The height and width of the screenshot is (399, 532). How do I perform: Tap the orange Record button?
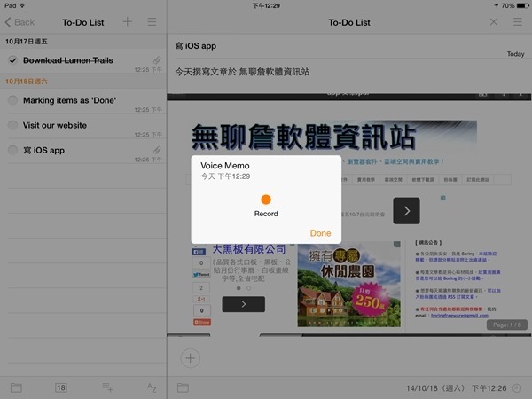tap(266, 199)
